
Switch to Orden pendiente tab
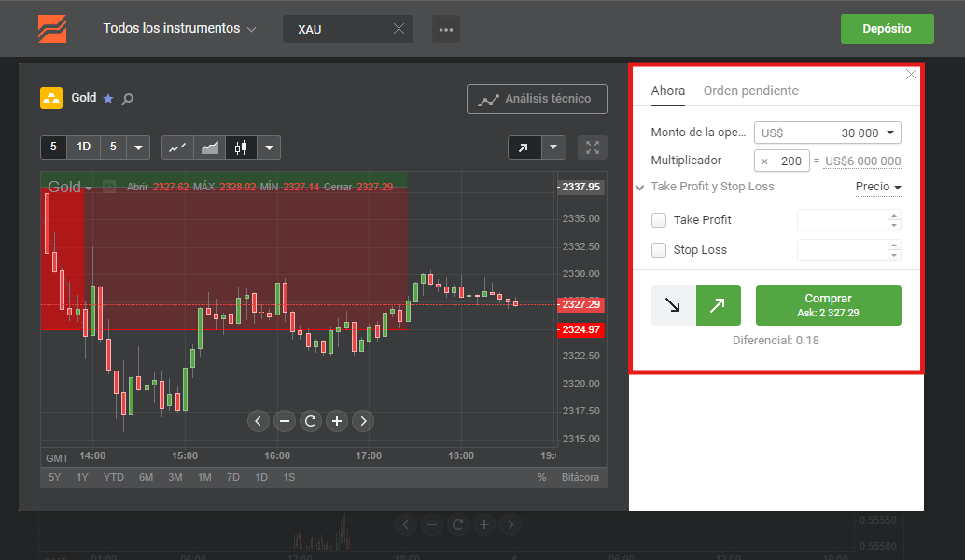751,91
